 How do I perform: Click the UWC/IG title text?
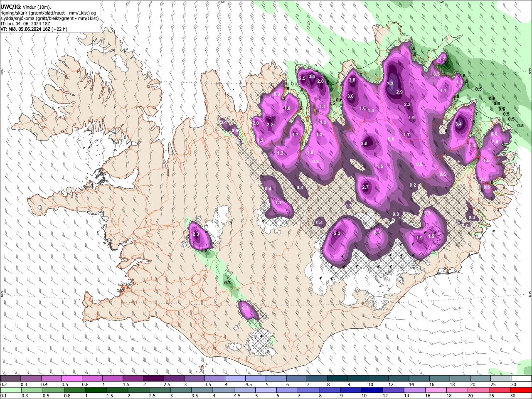tap(10, 7)
